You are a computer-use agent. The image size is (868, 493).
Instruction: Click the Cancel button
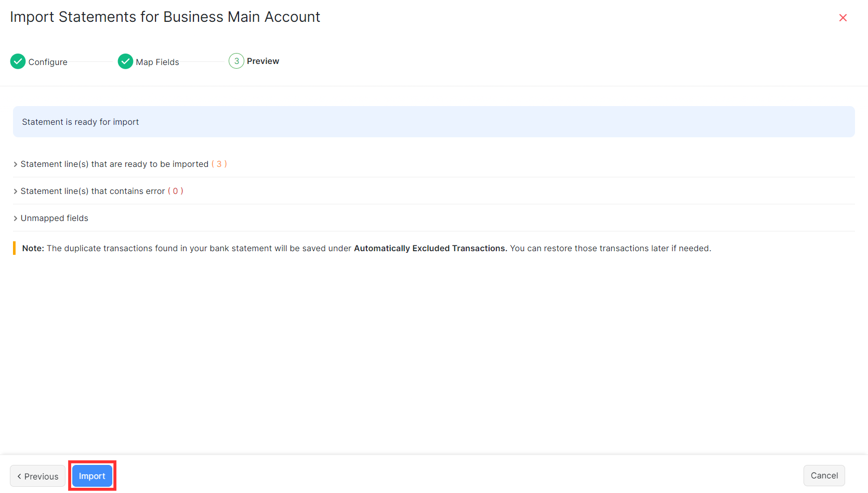pyautogui.click(x=824, y=475)
